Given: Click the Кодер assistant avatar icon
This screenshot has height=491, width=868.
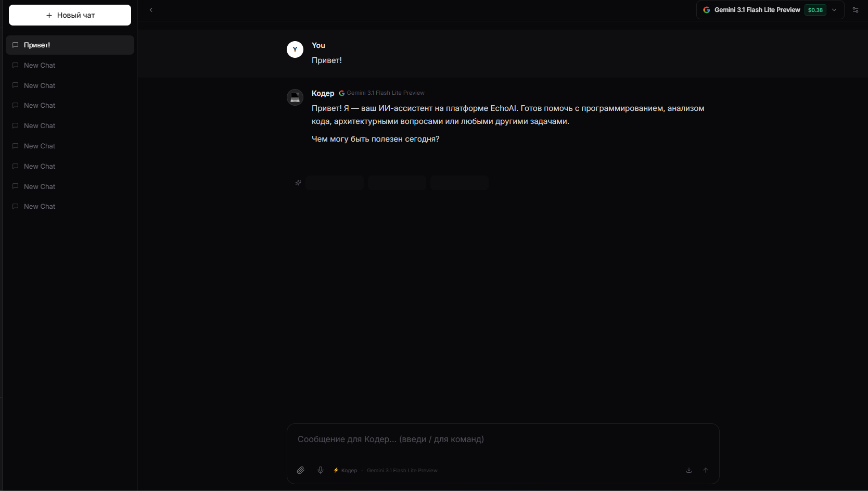Looking at the screenshot, I should click(295, 97).
